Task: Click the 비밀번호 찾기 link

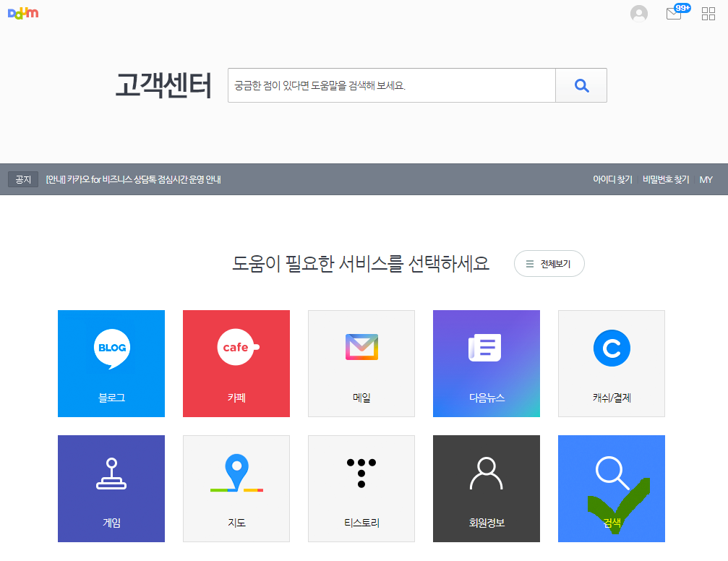Action: click(x=666, y=179)
